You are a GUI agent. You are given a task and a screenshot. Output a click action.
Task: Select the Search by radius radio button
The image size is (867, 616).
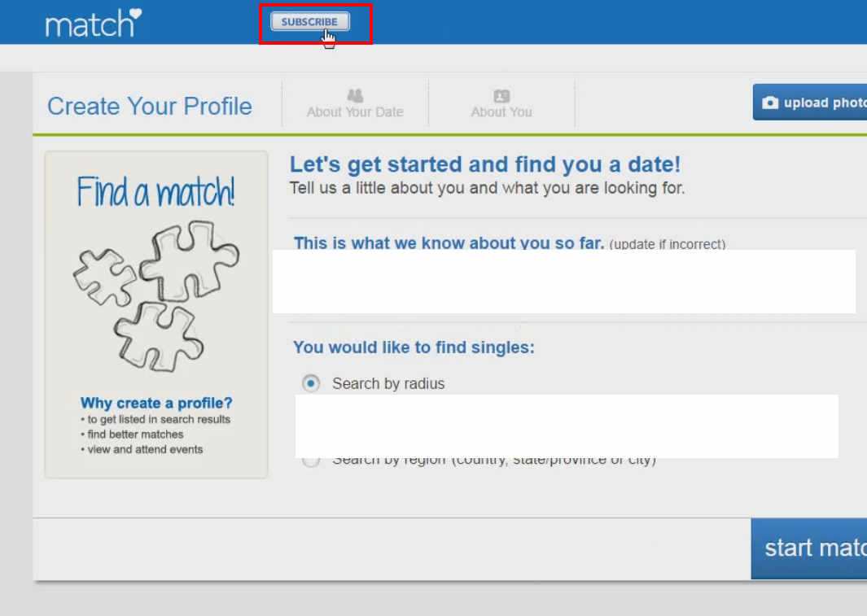(x=310, y=382)
